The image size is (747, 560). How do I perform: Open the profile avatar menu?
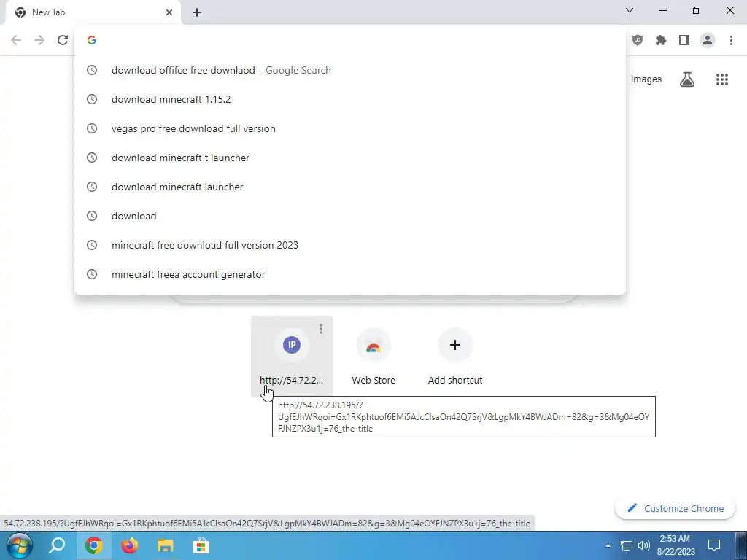[708, 40]
